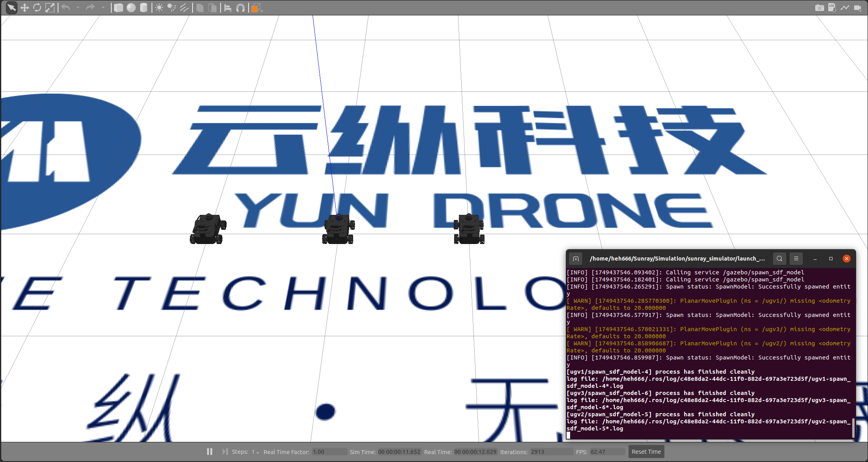Add a directional light
Viewport: 868px width, 462px height.
[x=184, y=7]
